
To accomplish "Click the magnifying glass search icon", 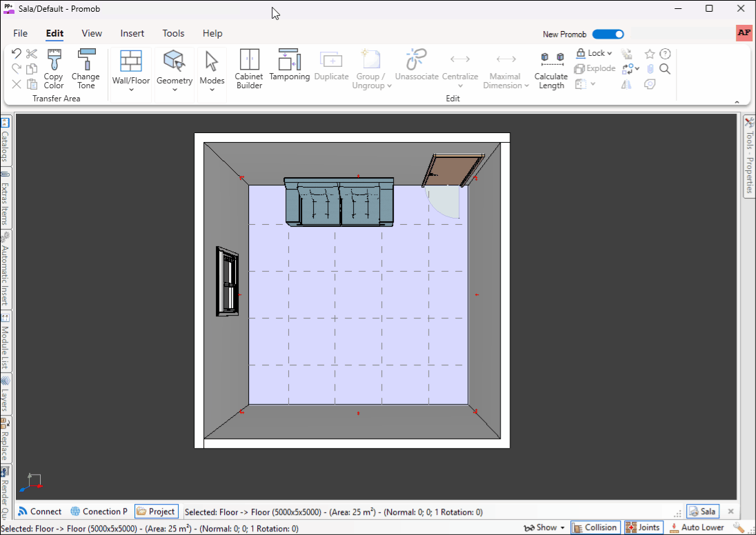I will tap(665, 69).
